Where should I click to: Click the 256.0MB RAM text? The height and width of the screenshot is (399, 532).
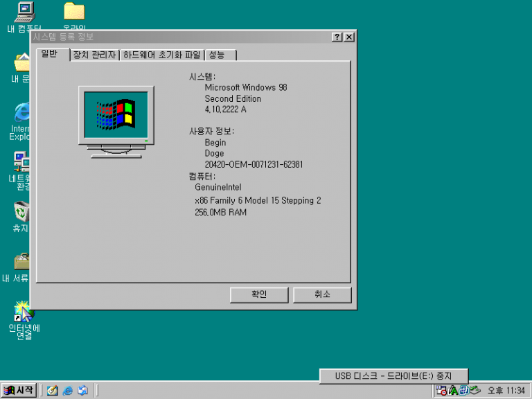220,213
